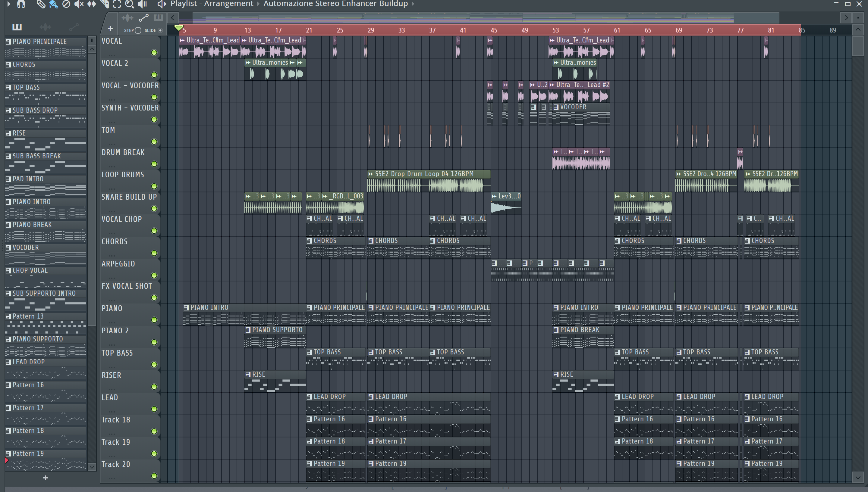Choose the Select marquee tool
Screen dimensions: 868x492
click(117, 4)
